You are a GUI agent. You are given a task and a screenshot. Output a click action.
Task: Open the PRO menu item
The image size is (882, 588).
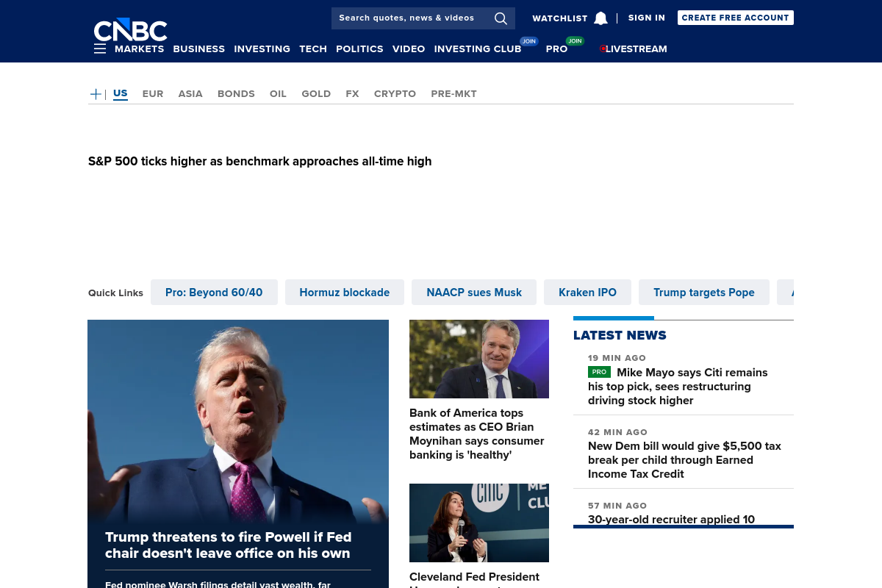[556, 49]
